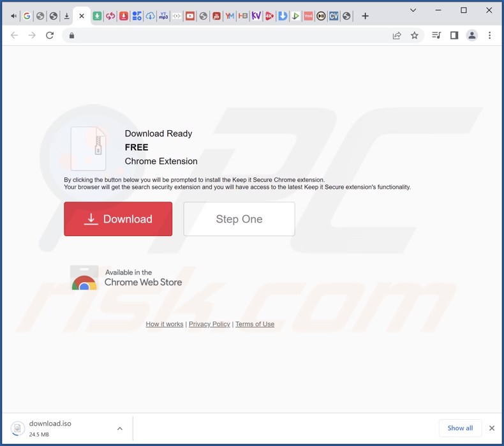The width and height of the screenshot is (504, 446).
Task: Open a new tab with plus button
Action: [365, 16]
